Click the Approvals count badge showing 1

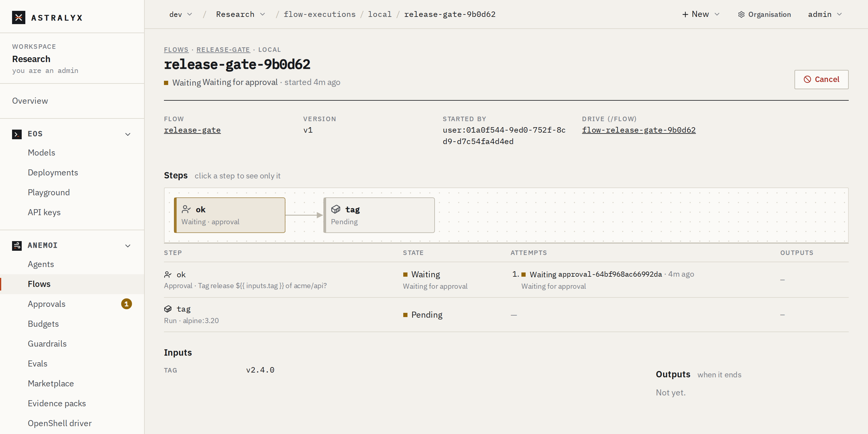click(x=126, y=304)
